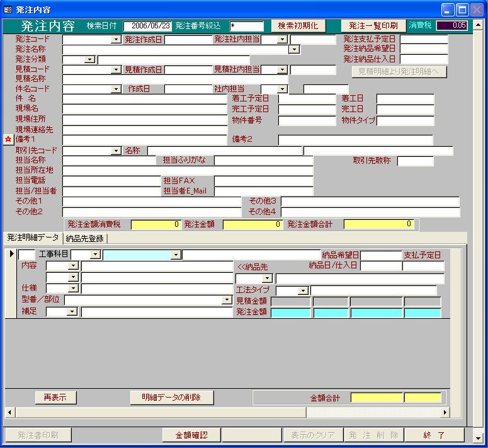
Task: Open the 発注名称 dropdown arrow
Action: click(x=294, y=50)
